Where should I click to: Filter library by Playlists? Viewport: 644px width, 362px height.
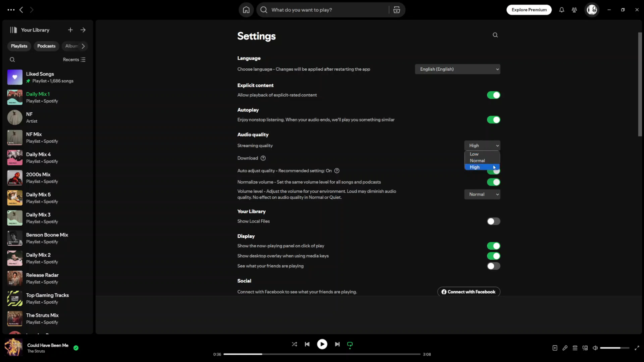[x=19, y=46]
